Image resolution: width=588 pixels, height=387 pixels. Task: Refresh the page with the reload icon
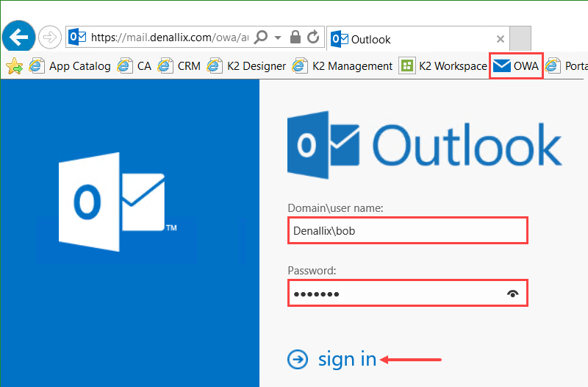313,37
